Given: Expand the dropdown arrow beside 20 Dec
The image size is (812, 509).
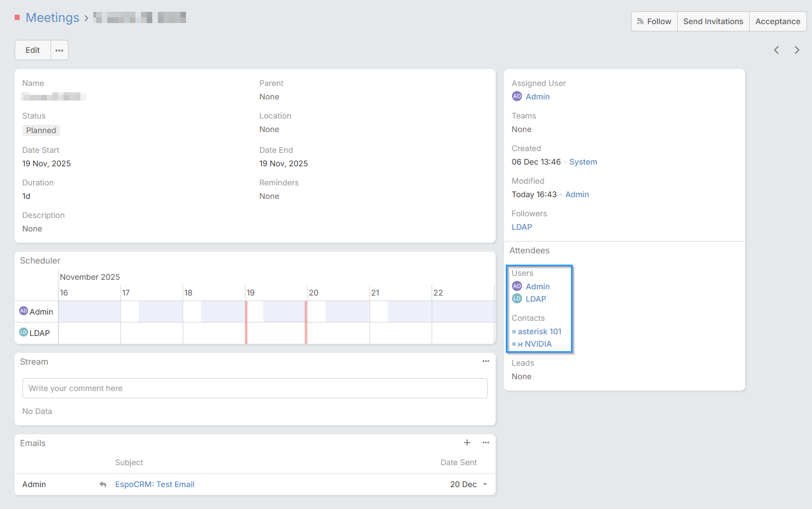Looking at the screenshot, I should tap(485, 484).
